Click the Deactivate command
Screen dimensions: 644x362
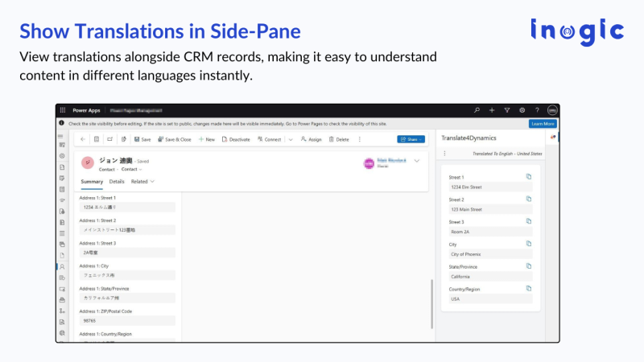(x=235, y=139)
